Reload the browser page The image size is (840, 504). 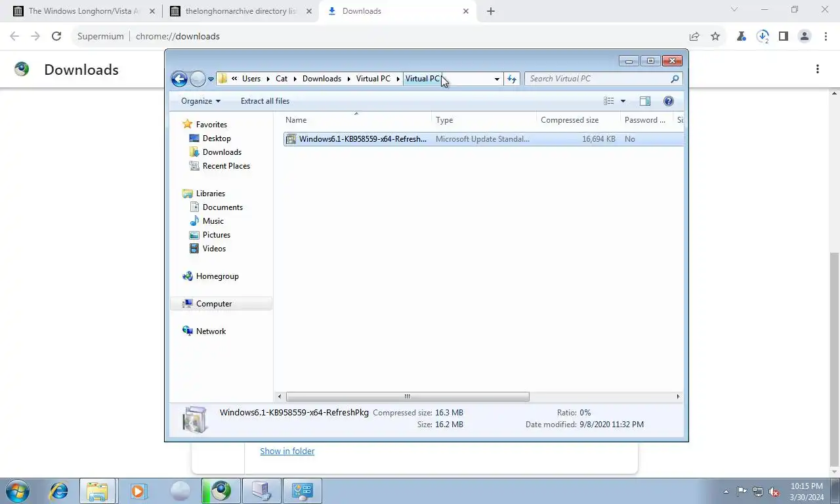(x=56, y=37)
